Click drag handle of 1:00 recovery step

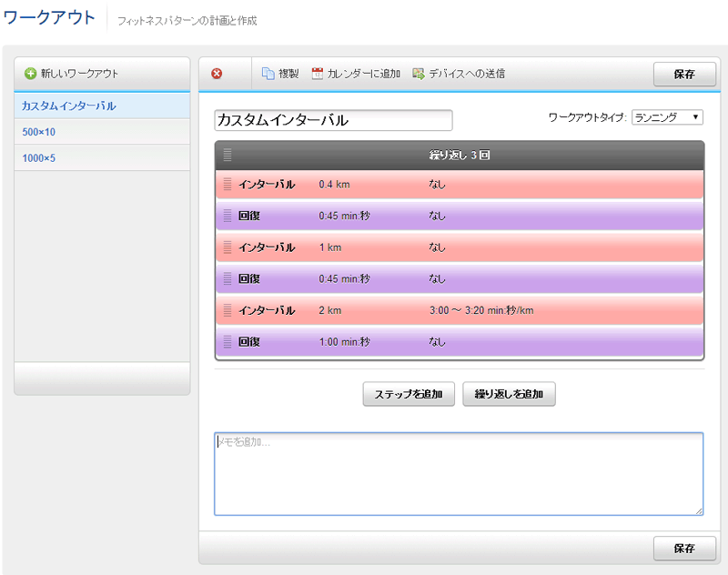[x=227, y=342]
